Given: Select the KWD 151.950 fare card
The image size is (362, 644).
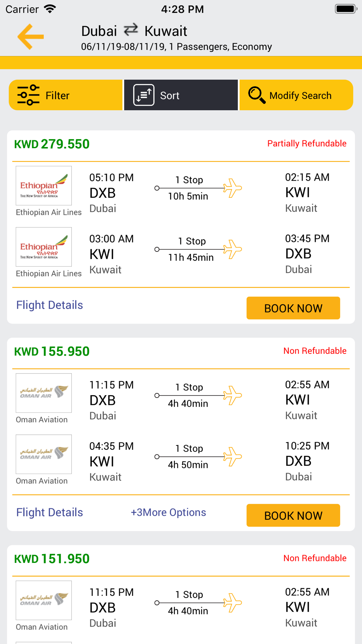Looking at the screenshot, I should tap(181, 594).
